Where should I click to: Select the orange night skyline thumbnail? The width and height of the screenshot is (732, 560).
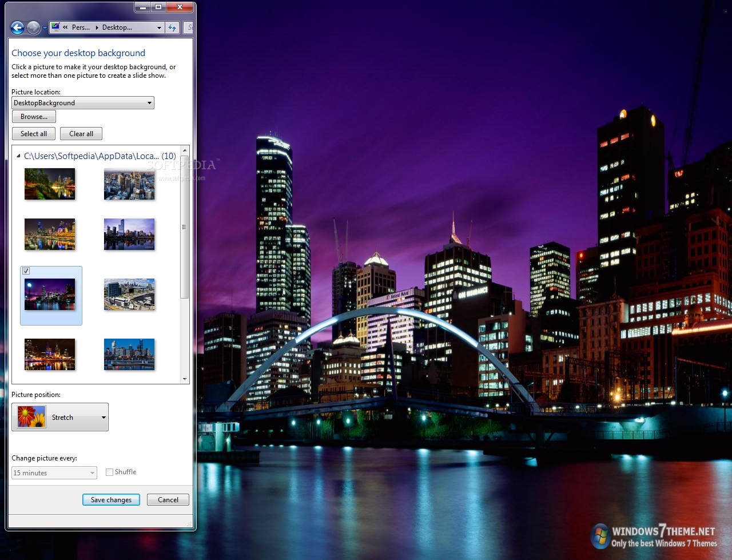(50, 354)
